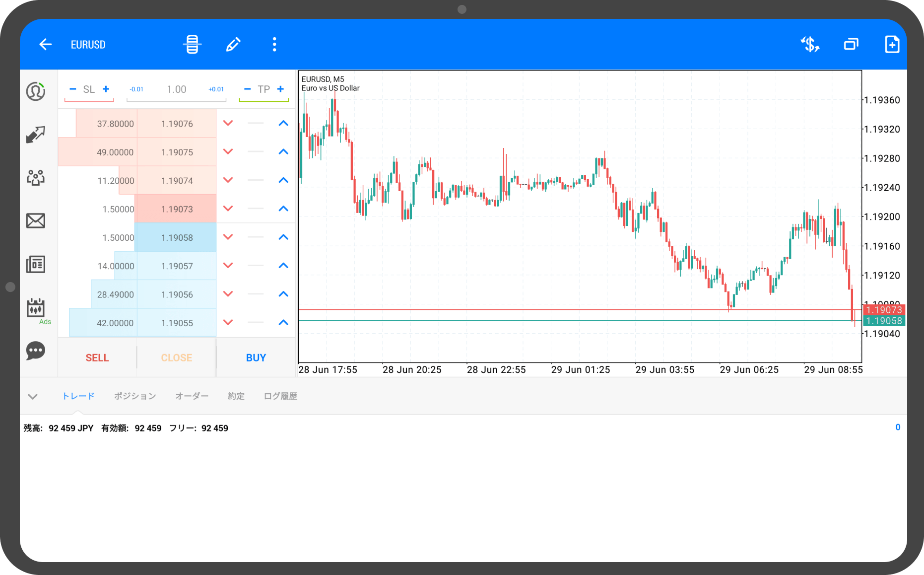This screenshot has height=575, width=924.
Task: Open the economic calendar icon
Action: pyautogui.click(x=36, y=308)
